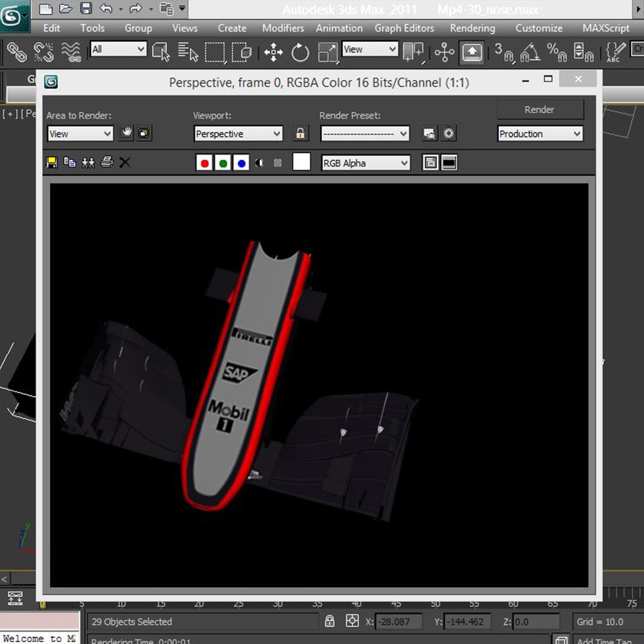
Task: Pick the Rectangular Selection Region tool
Action: [x=216, y=52]
